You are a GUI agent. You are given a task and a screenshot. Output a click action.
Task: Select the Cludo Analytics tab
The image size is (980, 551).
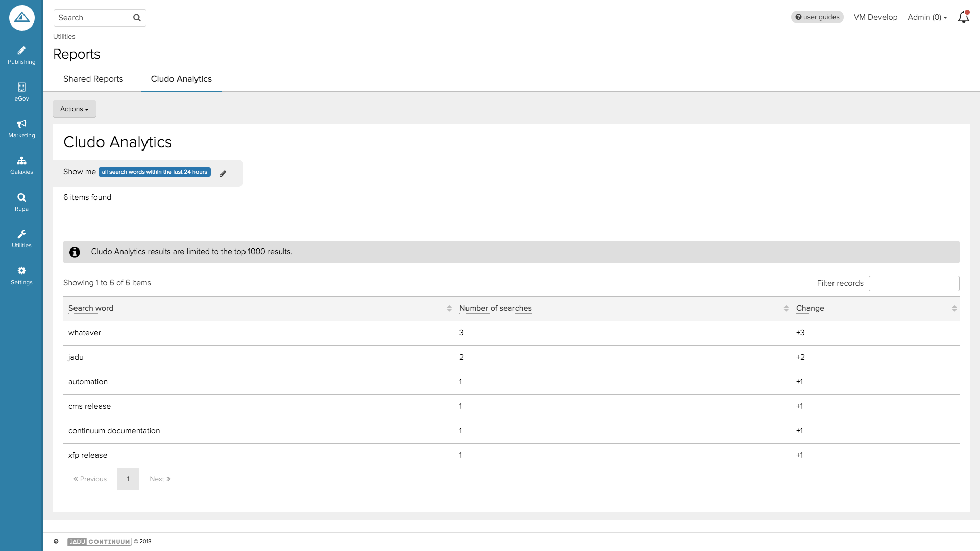(x=181, y=79)
